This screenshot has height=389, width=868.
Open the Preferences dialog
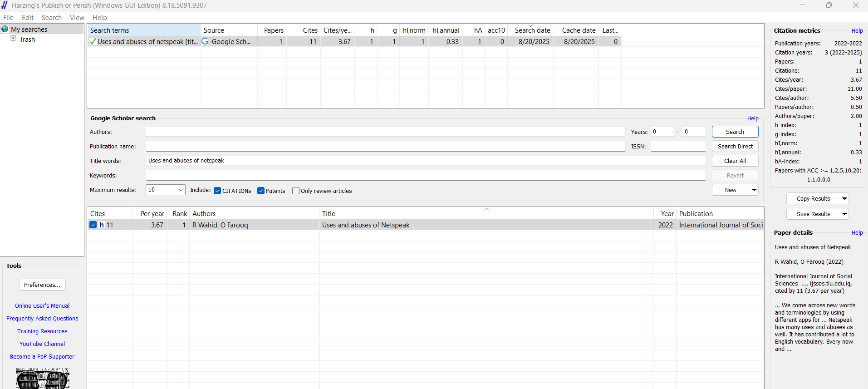42,285
